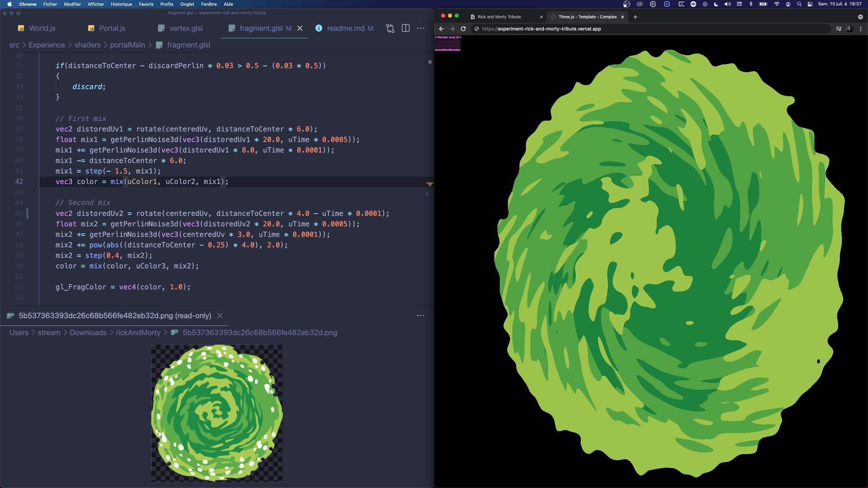Open user account menu bar icon

click(788, 4)
